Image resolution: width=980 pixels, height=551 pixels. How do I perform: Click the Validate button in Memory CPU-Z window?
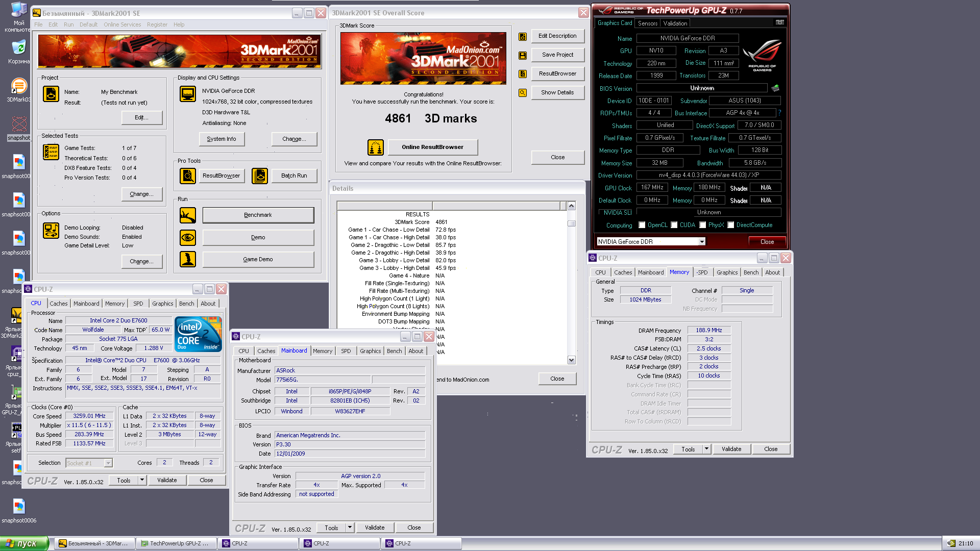coord(731,449)
